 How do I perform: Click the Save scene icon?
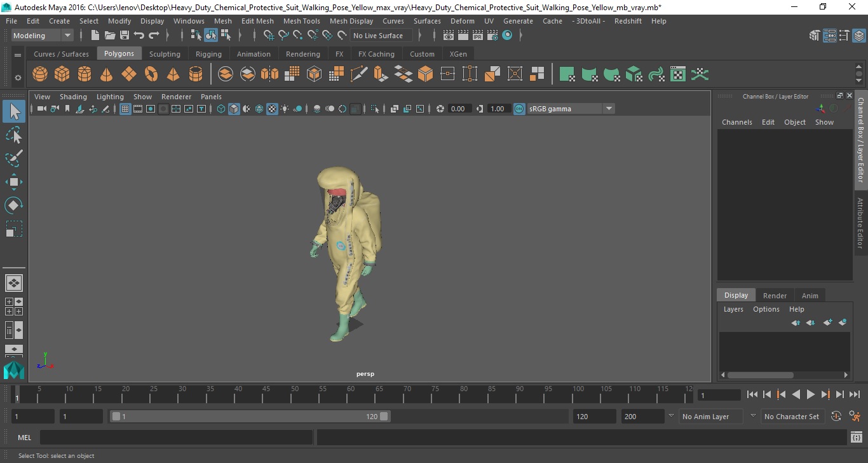click(x=125, y=36)
